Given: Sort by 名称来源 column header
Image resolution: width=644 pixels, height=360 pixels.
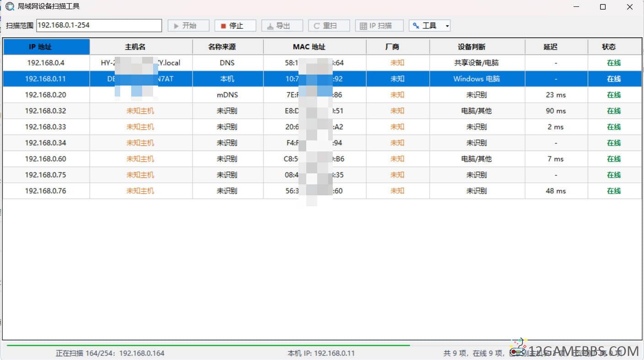Looking at the screenshot, I should [228, 47].
